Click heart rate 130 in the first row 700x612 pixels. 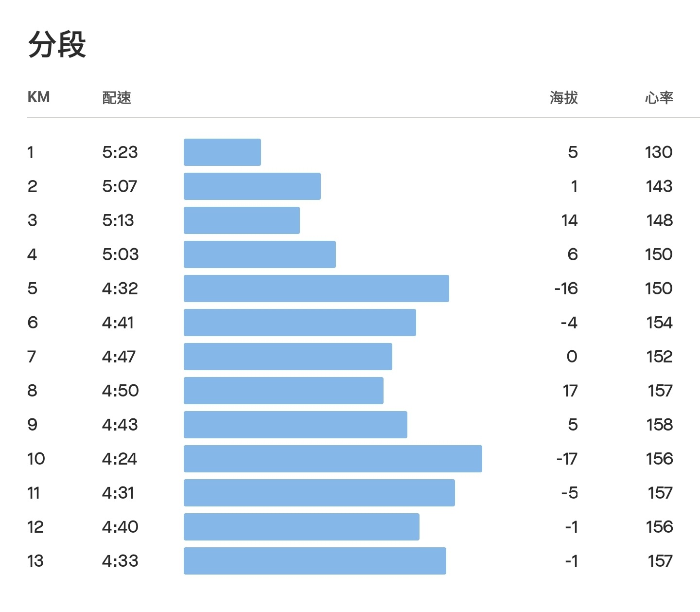pos(659,152)
